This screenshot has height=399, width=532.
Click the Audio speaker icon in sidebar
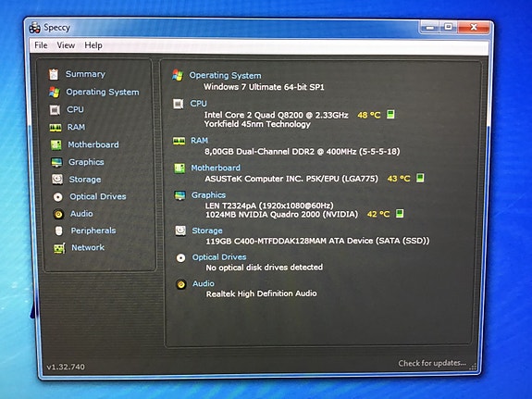point(58,214)
